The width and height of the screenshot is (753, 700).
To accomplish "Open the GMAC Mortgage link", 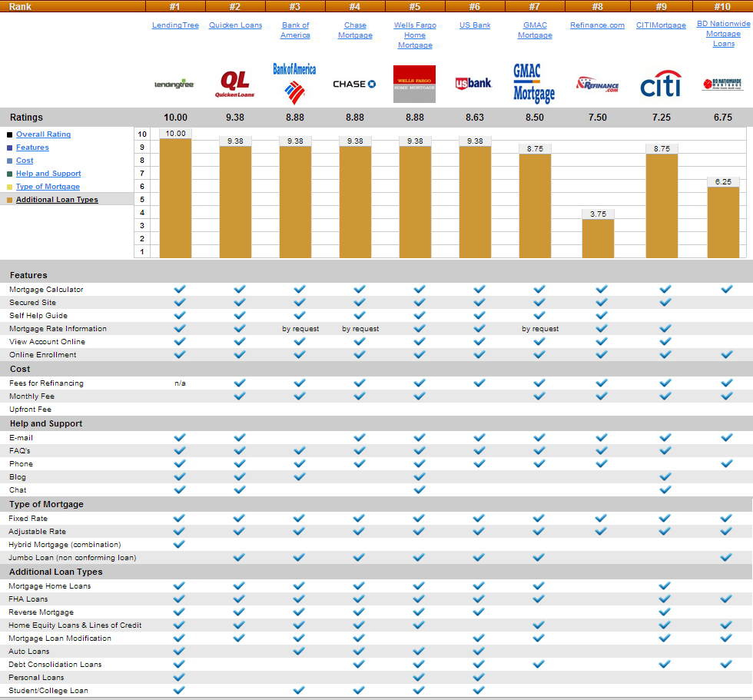I will (535, 30).
